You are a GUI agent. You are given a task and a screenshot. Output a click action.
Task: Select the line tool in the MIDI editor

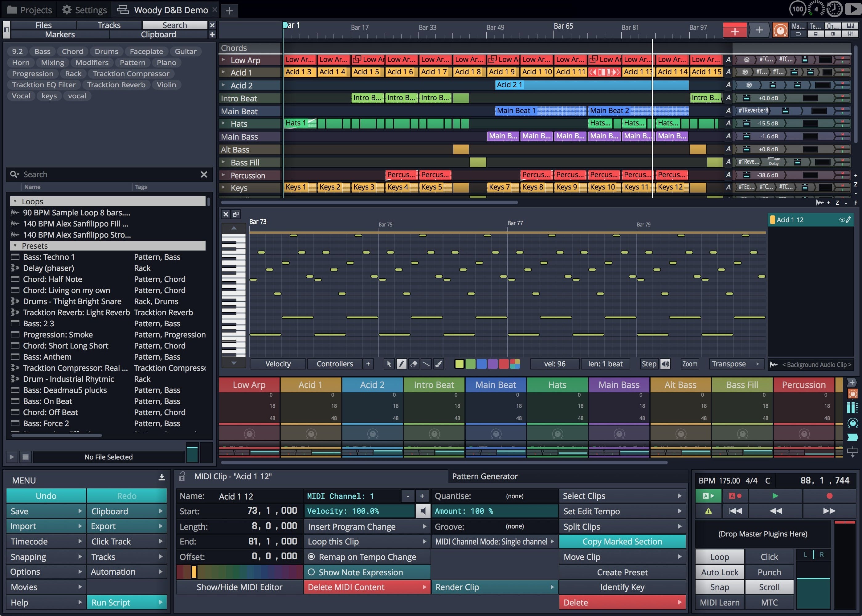[426, 364]
